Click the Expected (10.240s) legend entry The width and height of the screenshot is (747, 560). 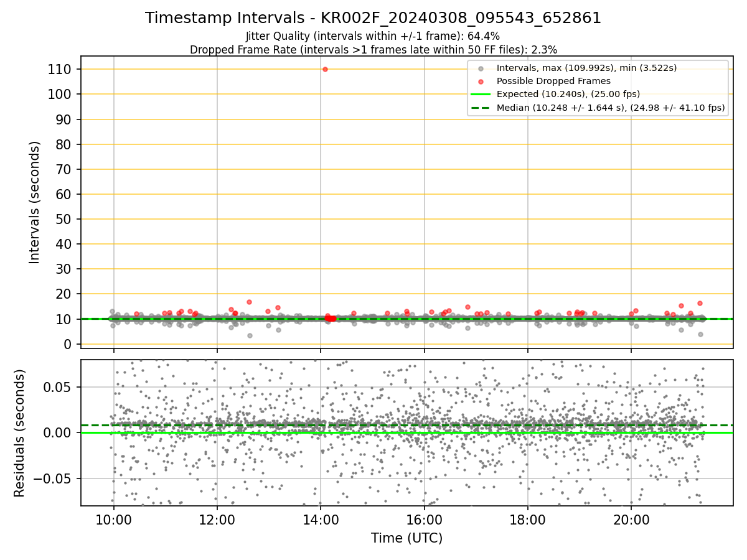555,94
